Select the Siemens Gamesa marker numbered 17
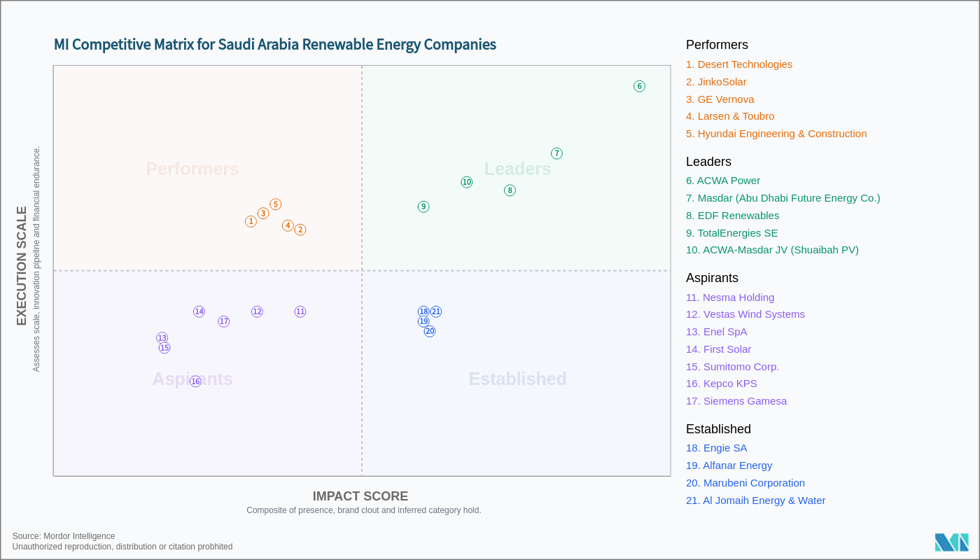Screen dimensions: 980x560 click(x=223, y=321)
